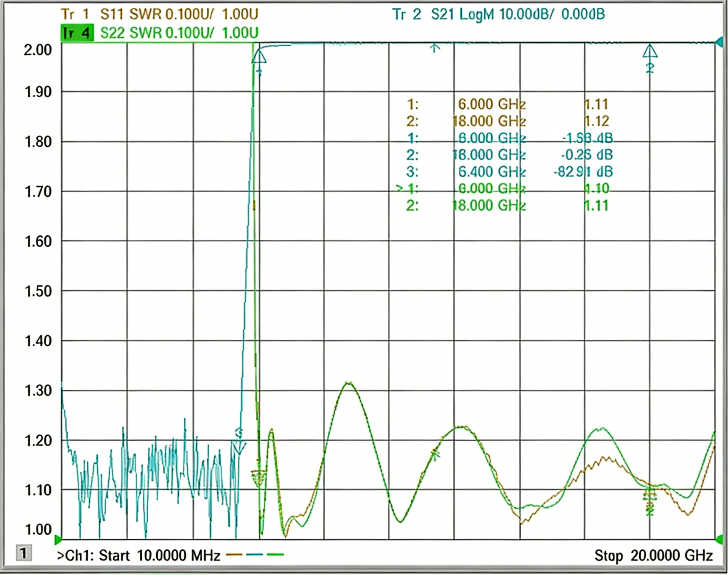Click the 10.00dB/ scale setting of S21
This screenshot has width=728, height=575.
point(526,14)
